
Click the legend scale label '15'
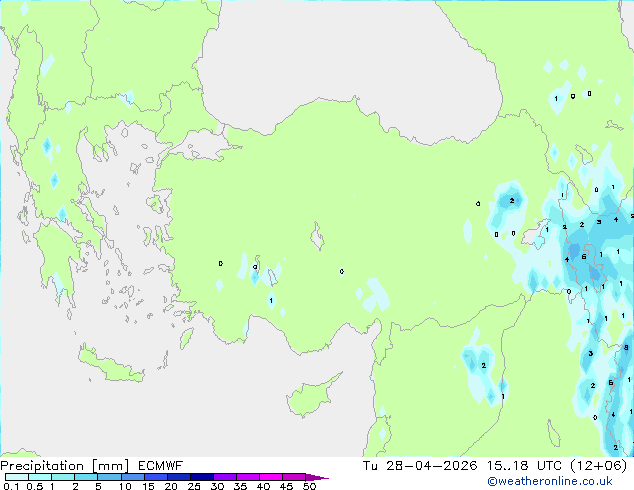(148, 486)
